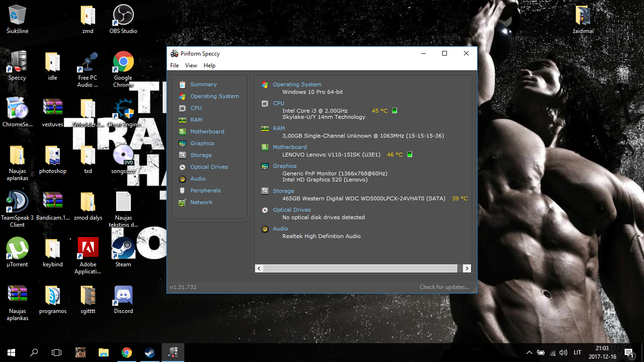Click the Operating System heading link

pyautogui.click(x=297, y=84)
